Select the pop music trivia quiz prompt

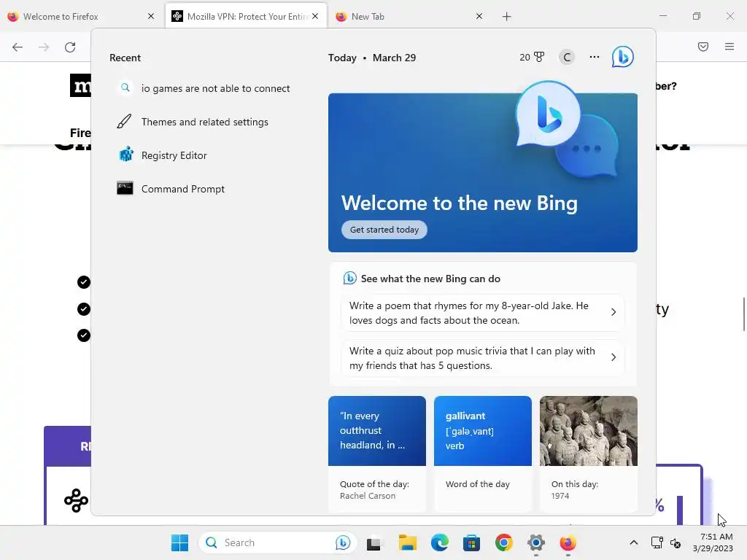pyautogui.click(x=483, y=358)
